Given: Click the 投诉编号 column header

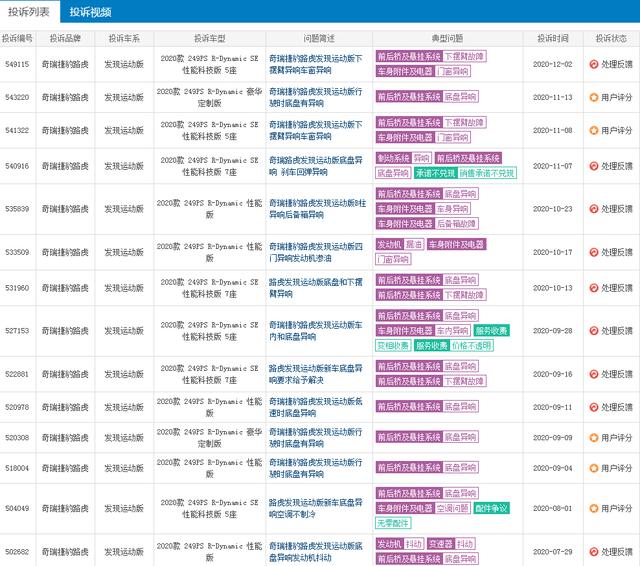Looking at the screenshot, I should [17, 39].
